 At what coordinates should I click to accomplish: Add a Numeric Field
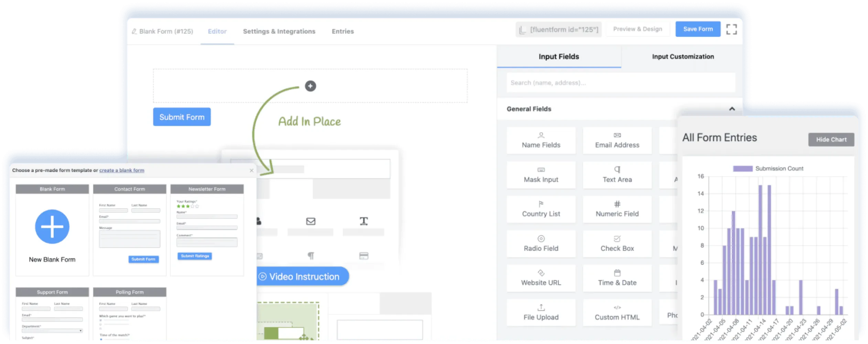(617, 209)
